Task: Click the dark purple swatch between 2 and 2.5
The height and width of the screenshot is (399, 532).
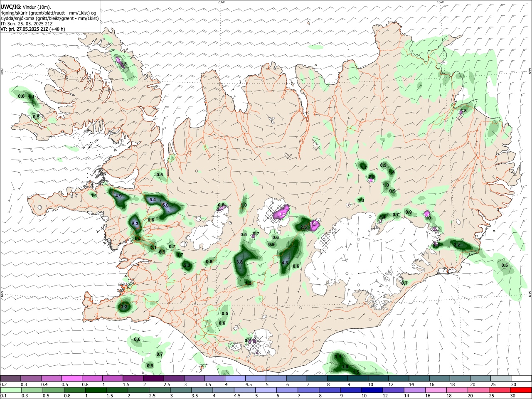Action: click(153, 379)
